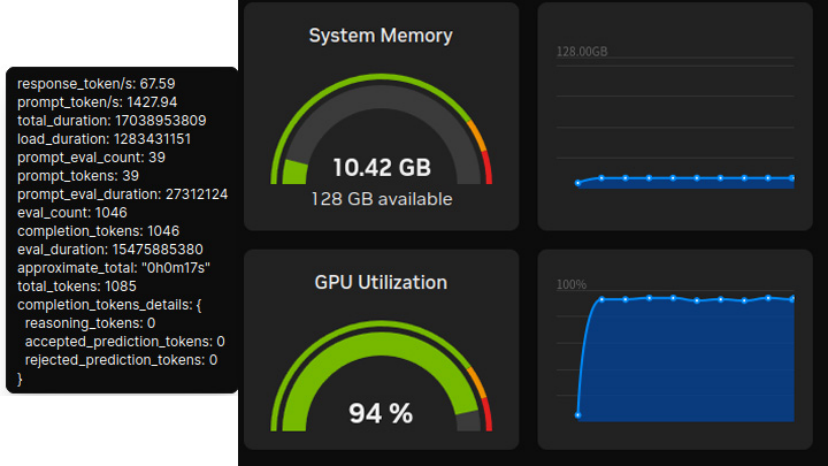Click the GPU Utilization card title
The image size is (828, 466).
[380, 282]
